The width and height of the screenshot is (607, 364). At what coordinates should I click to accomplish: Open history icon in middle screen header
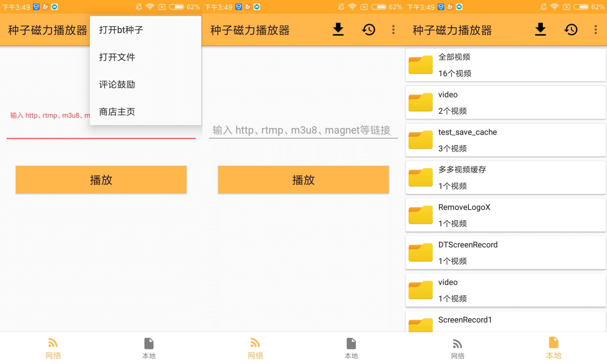coord(368,29)
